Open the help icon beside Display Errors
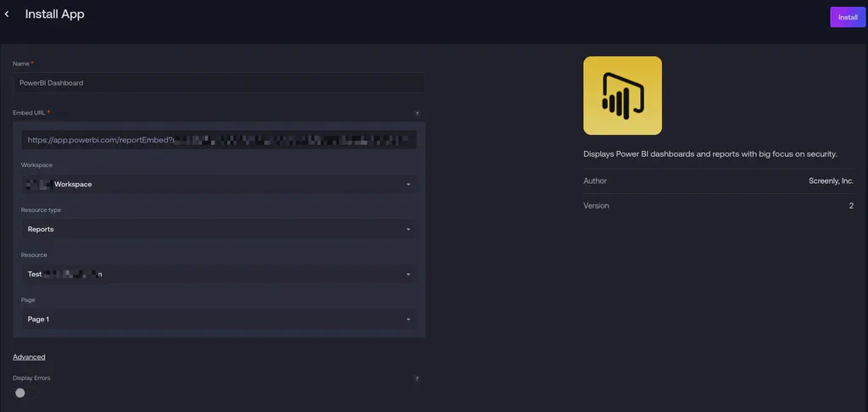 (417, 379)
